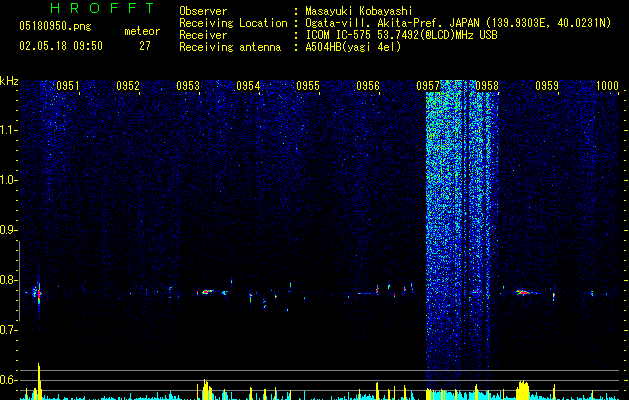Click the 0955 time marker
The image size is (629, 400).
pyautogui.click(x=308, y=86)
